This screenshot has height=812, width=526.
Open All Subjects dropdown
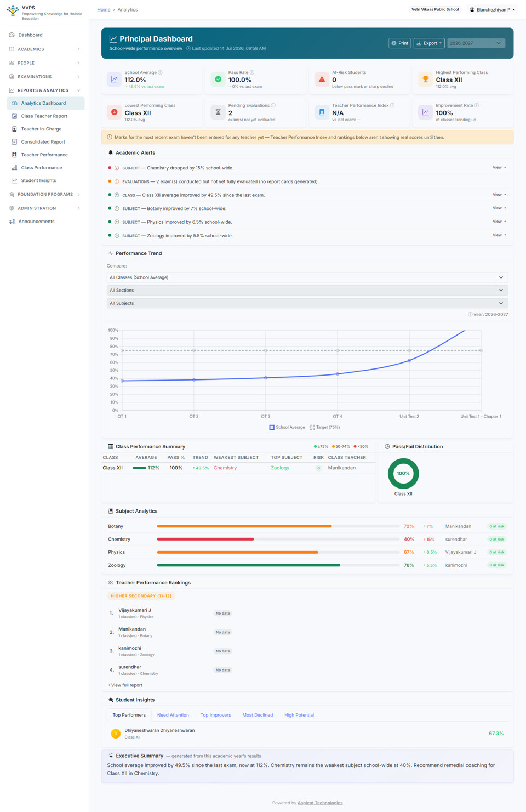(307, 303)
